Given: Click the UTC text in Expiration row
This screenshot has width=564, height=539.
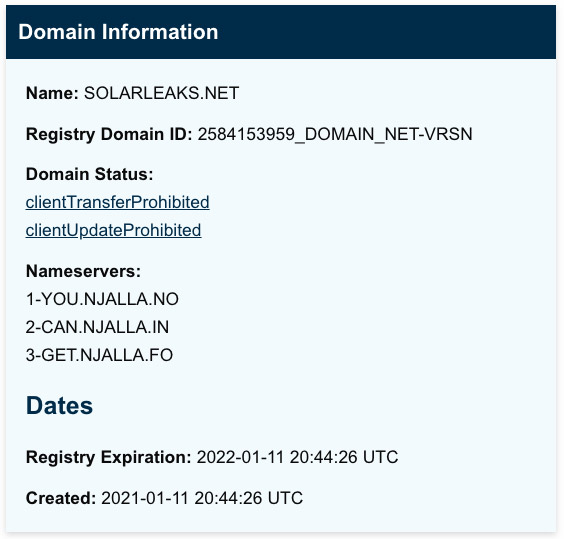Looking at the screenshot, I should tap(381, 457).
